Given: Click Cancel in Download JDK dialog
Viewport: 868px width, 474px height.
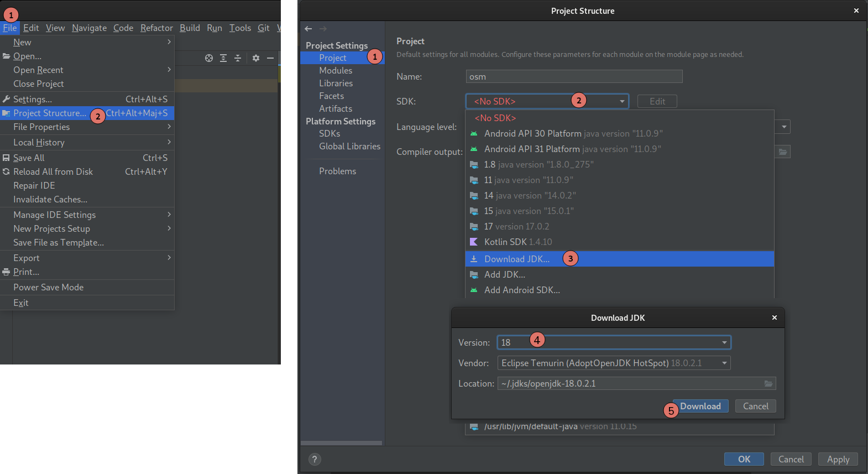Looking at the screenshot, I should (756, 406).
